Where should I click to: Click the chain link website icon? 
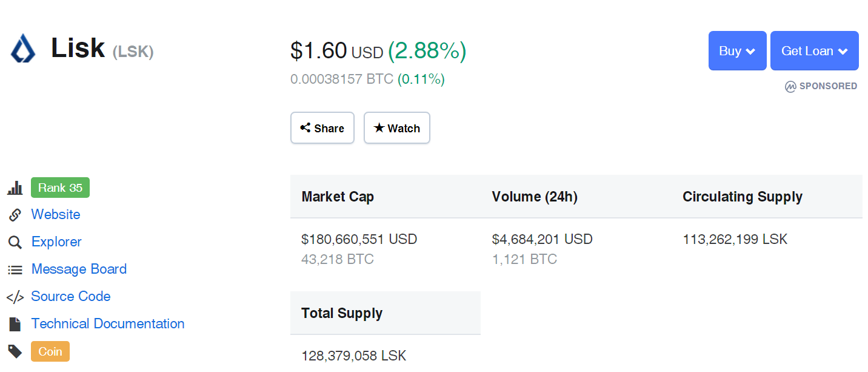click(15, 215)
